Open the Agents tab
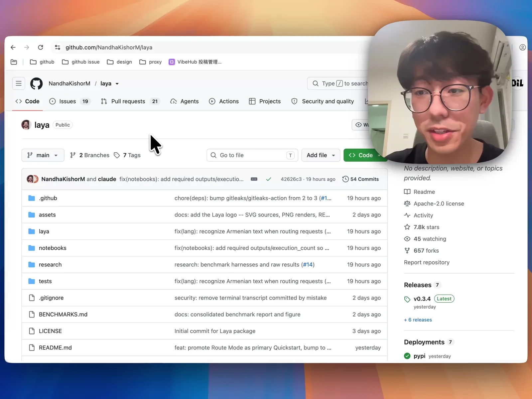The image size is (532, 399). [x=185, y=101]
